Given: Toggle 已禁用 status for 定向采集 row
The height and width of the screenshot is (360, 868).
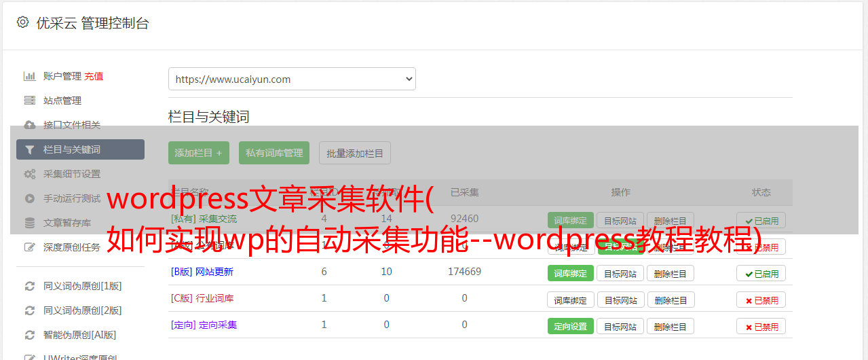Looking at the screenshot, I should pos(761,326).
